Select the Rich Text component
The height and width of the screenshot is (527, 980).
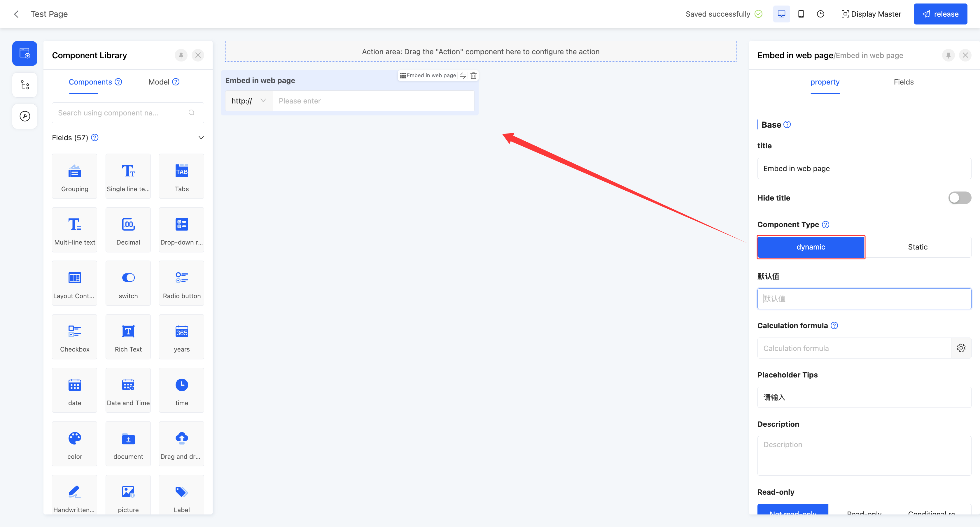tap(128, 336)
